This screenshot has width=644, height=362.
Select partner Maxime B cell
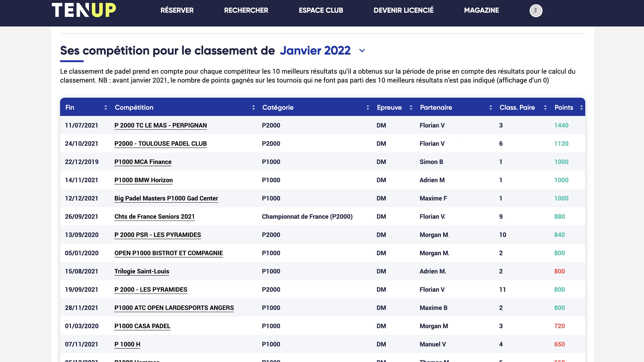pyautogui.click(x=434, y=308)
